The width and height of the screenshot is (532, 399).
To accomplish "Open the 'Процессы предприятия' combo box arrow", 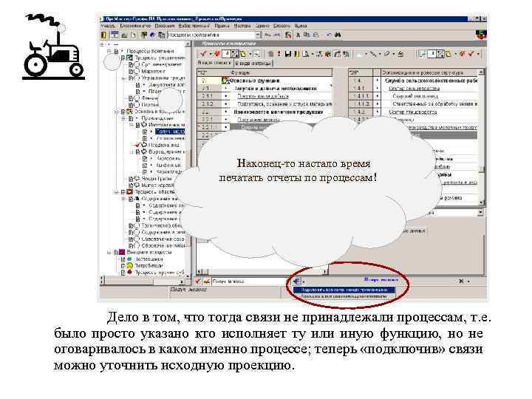I will tap(258, 35).
